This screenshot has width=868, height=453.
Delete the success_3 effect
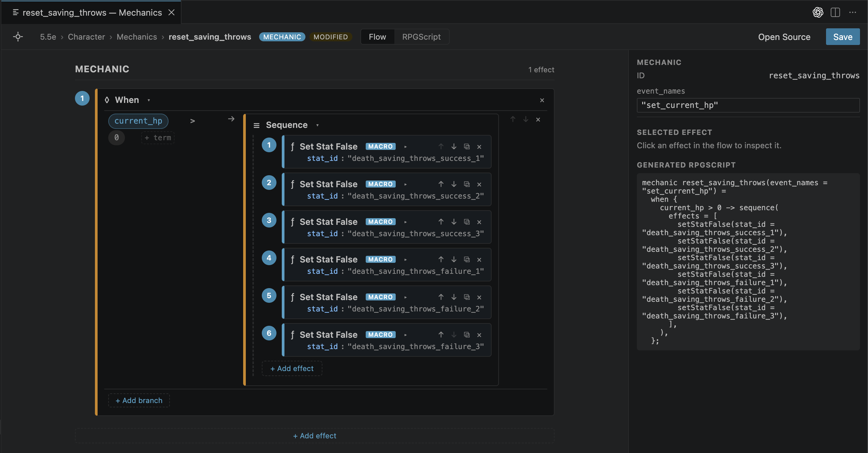pyautogui.click(x=479, y=222)
